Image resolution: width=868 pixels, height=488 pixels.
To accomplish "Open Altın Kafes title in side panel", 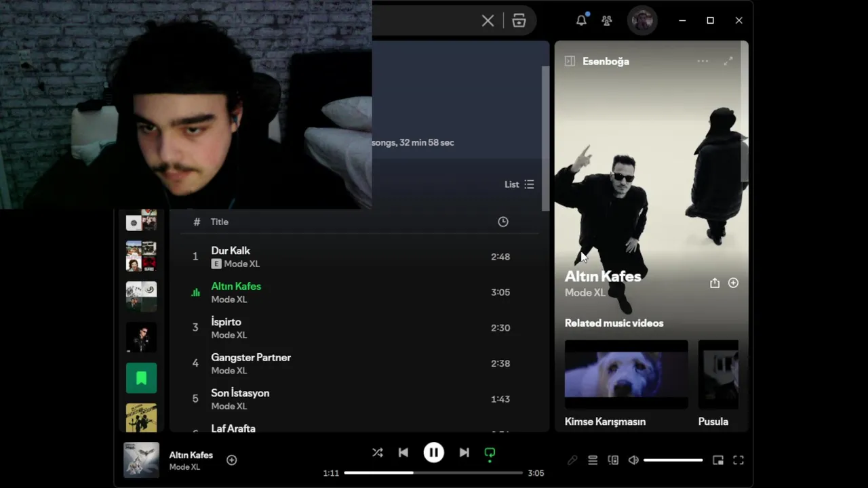I will [x=603, y=277].
